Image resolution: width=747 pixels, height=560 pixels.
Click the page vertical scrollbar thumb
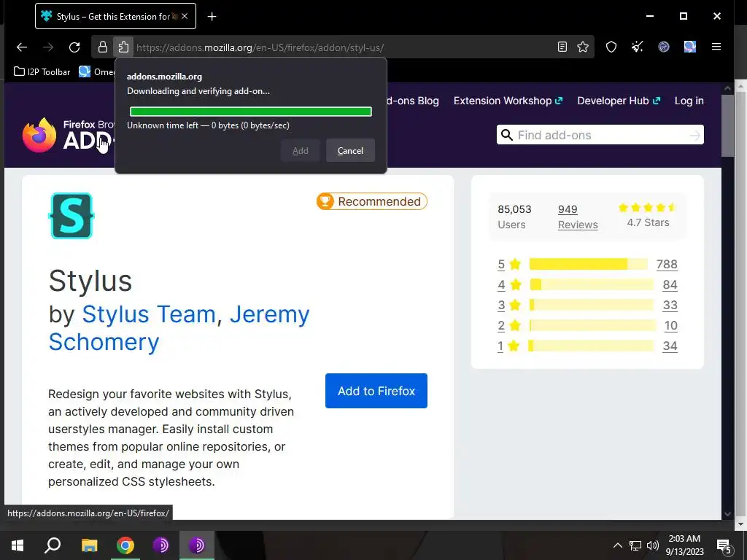click(x=727, y=125)
